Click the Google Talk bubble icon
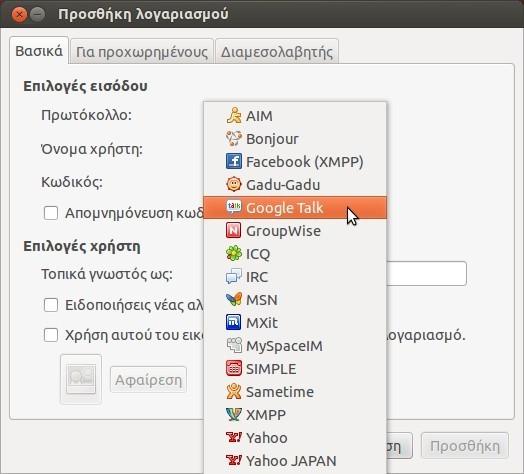The height and width of the screenshot is (474, 524). pos(234,207)
